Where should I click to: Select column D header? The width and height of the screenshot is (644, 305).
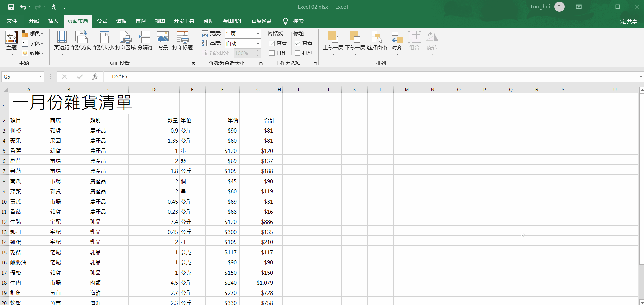[x=154, y=90]
